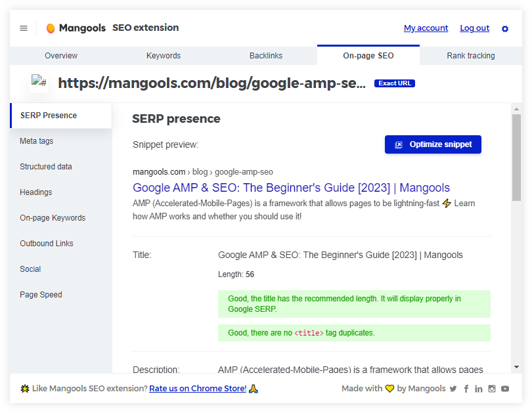The image size is (532, 413).
Task: Open Mangools Instagram icon in footer
Action: [492, 389]
